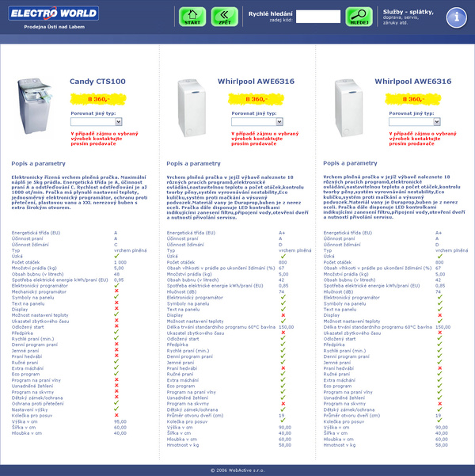Open the round blue info icon
This screenshot has width=475, height=476.
[x=456, y=17]
